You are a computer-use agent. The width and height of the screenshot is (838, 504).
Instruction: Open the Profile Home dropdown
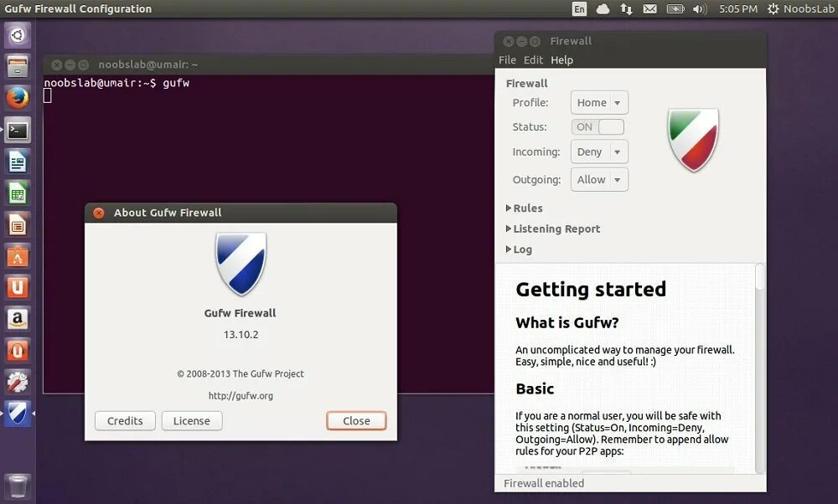pos(599,102)
